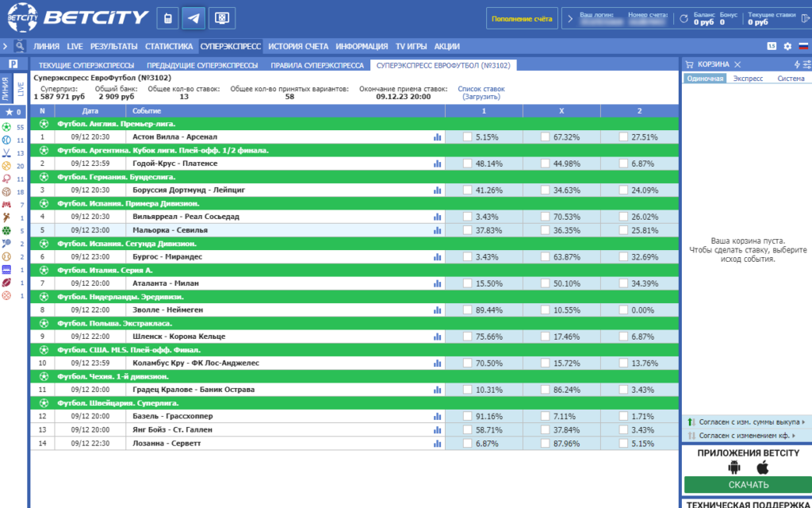Check outcome 1 for Годой-Крус - Платенсе
This screenshot has height=508, width=812.
(x=468, y=164)
